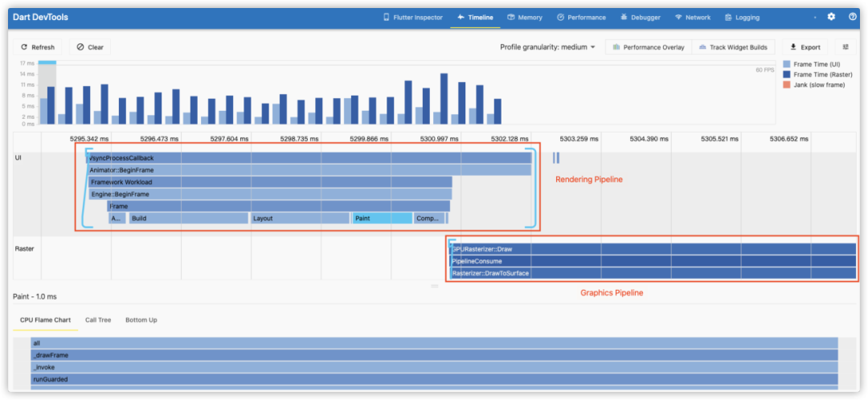Select the Performance tab
Image resolution: width=868 pixels, height=400 pixels.
(581, 17)
